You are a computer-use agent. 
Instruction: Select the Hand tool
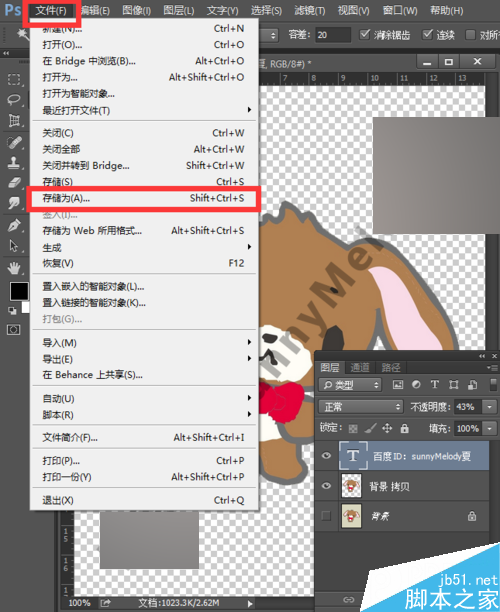pyautogui.click(x=14, y=268)
